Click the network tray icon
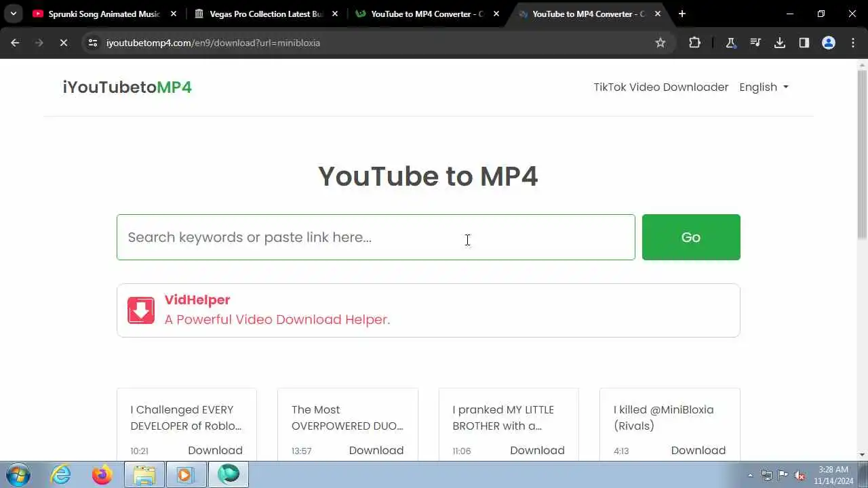This screenshot has height=488, width=868. [767, 475]
